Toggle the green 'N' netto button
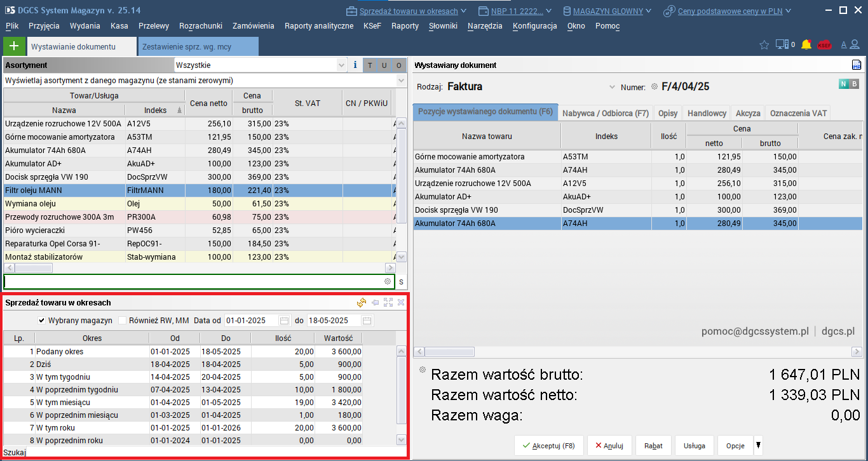 (844, 84)
